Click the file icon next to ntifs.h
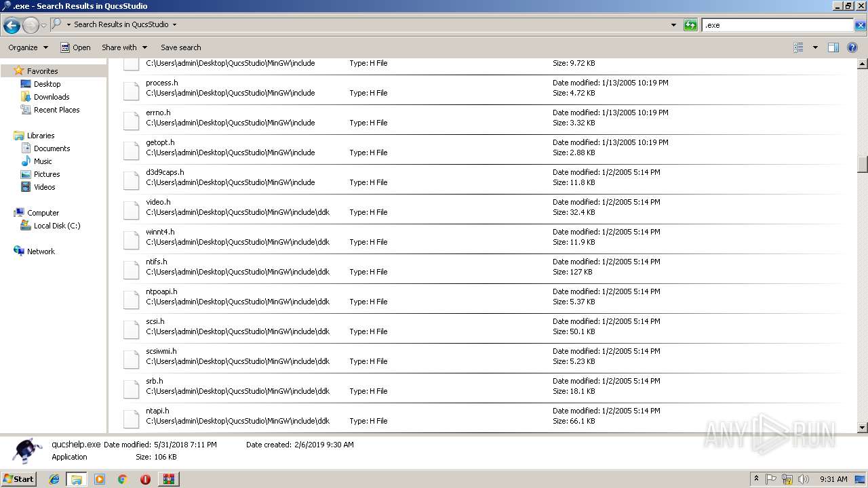The width and height of the screenshot is (868, 488). coord(131,269)
